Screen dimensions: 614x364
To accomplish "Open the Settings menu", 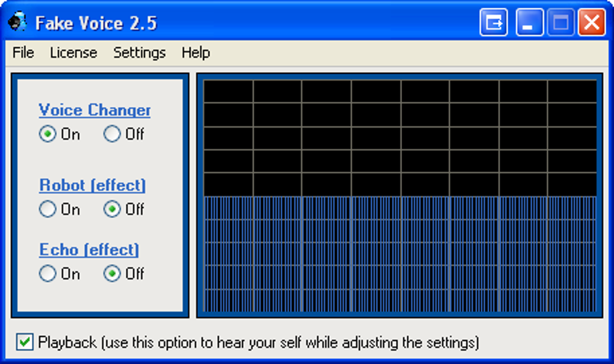I will 140,52.
